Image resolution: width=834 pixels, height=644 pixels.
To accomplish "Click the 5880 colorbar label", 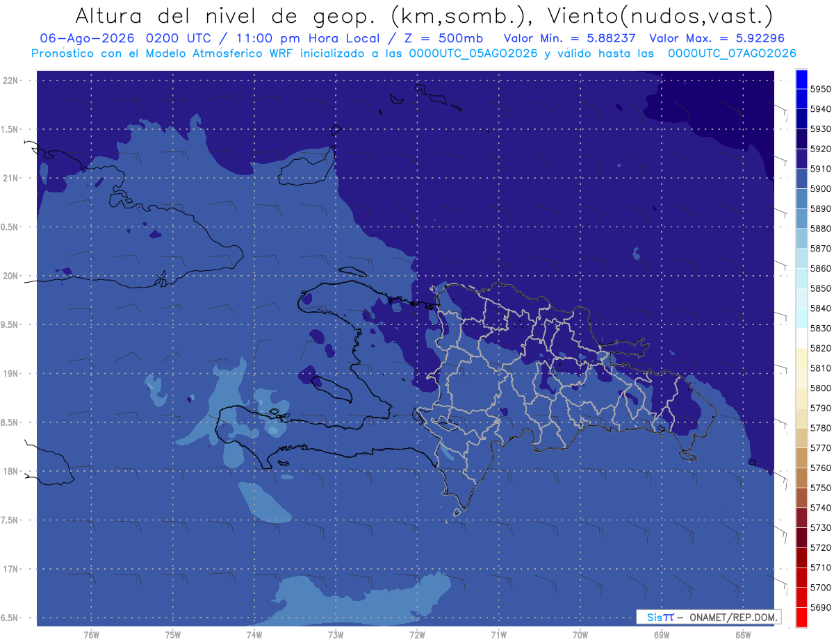I will [821, 229].
